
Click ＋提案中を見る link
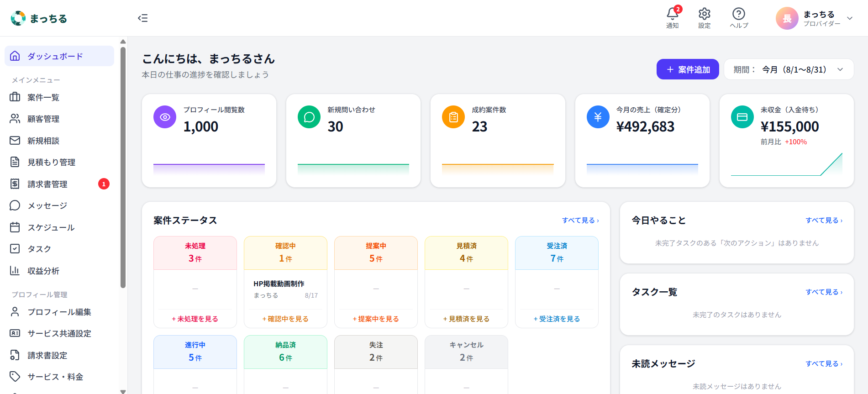point(376,319)
